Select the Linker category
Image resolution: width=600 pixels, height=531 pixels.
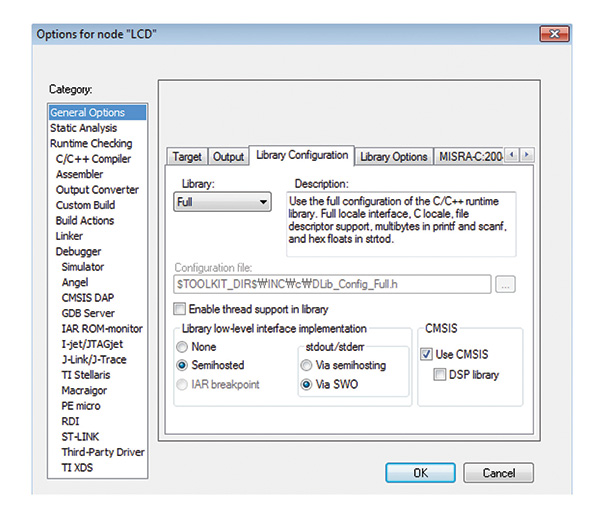pyautogui.click(x=71, y=236)
